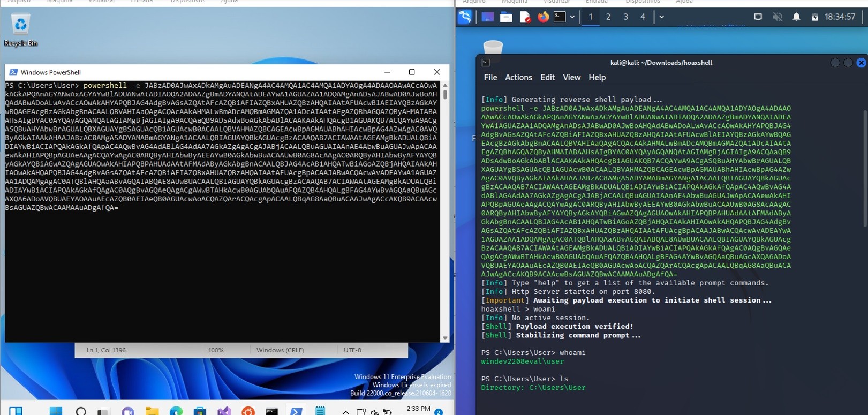The image size is (868, 415).
Task: Select PowerShell icon on Windows taskbar
Action: (x=296, y=411)
